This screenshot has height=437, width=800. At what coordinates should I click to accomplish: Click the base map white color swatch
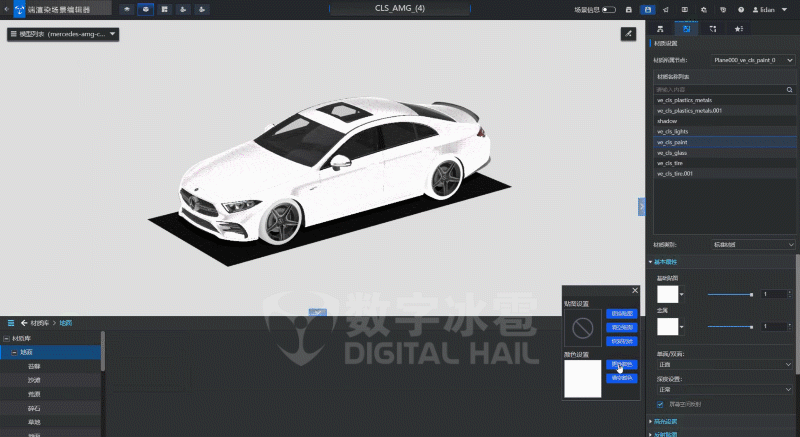point(667,294)
